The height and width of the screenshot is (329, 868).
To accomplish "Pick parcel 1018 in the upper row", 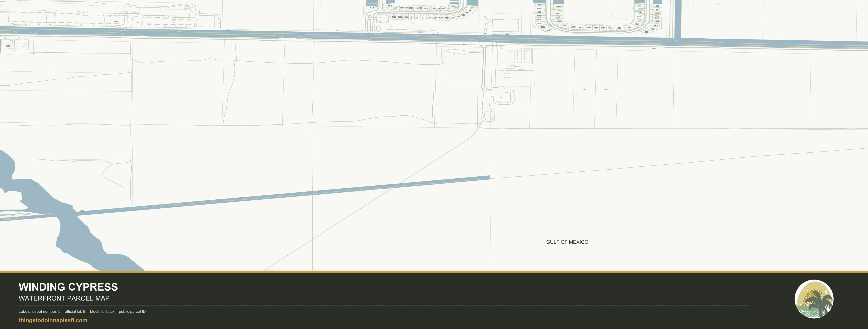I will [x=415, y=8].
